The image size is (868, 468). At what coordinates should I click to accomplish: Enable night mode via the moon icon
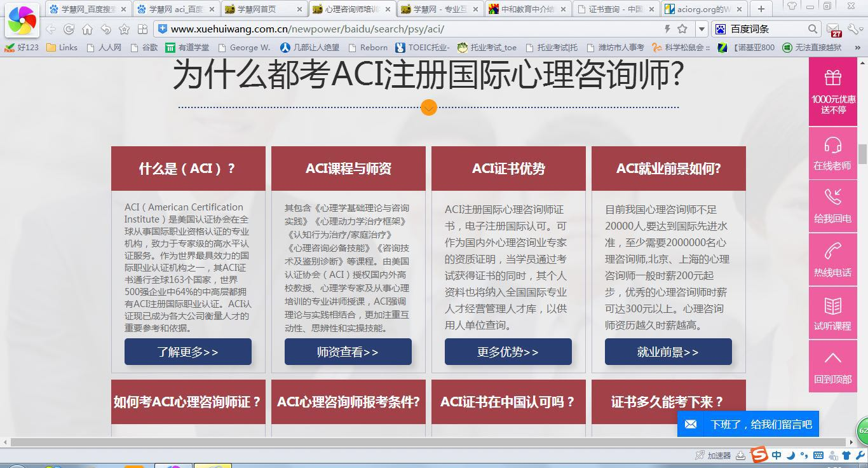790,455
